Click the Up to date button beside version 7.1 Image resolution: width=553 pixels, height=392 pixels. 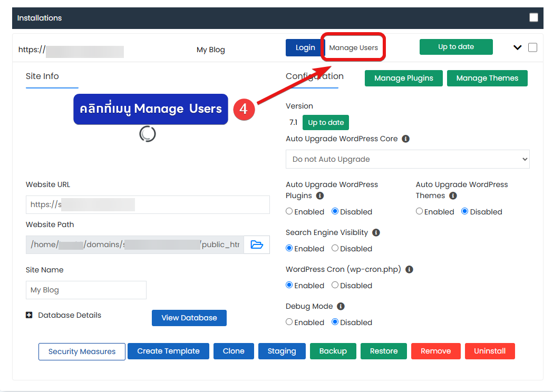point(325,123)
